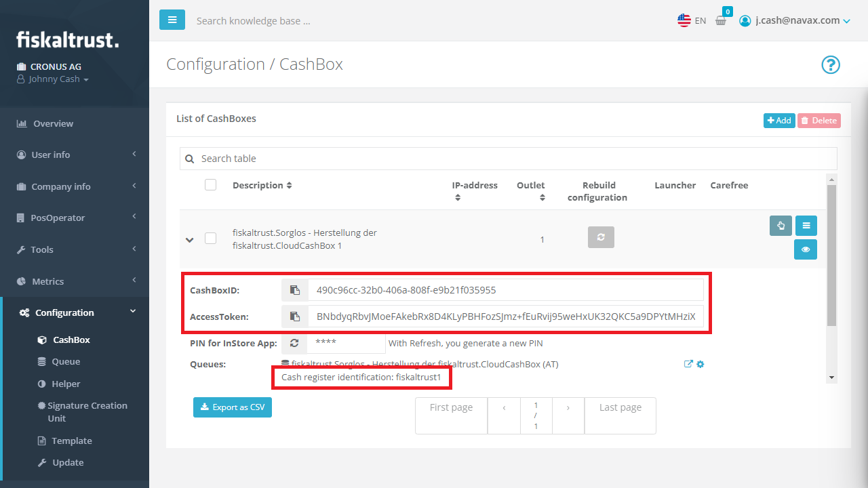The image size is (868, 488).
Task: Open the Update submenu item
Action: [x=60, y=462]
